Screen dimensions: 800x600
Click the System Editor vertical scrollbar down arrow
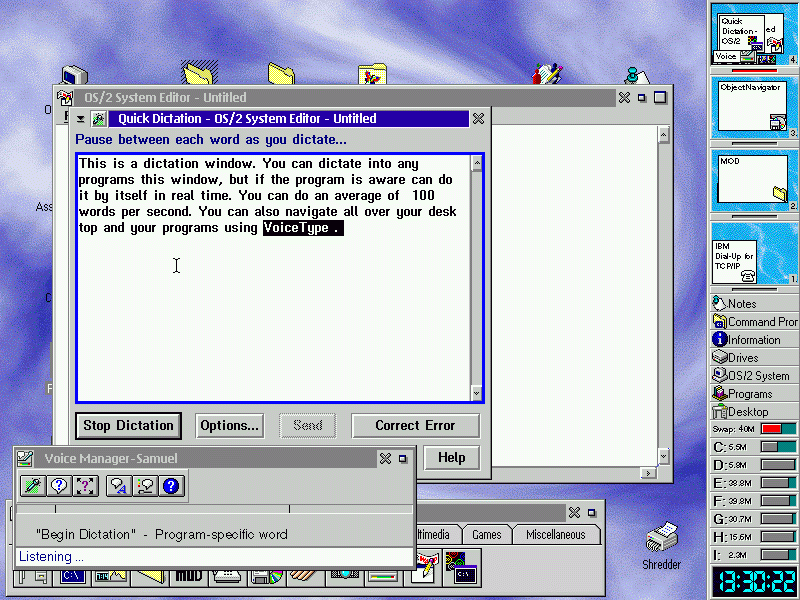pos(663,456)
